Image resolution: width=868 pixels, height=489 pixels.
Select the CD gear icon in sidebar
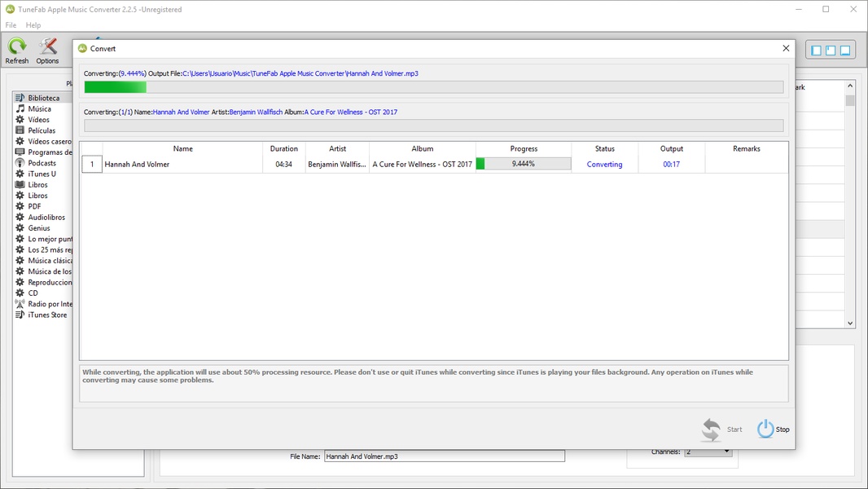(x=20, y=293)
